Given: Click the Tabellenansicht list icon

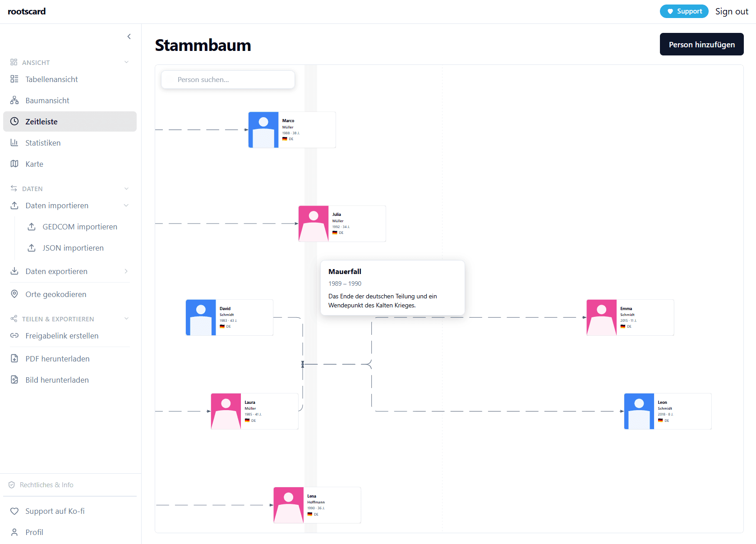Looking at the screenshot, I should (14, 79).
